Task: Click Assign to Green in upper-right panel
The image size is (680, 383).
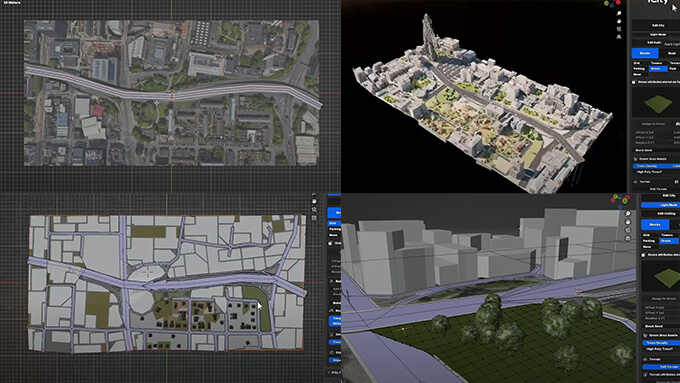Action: (x=653, y=124)
